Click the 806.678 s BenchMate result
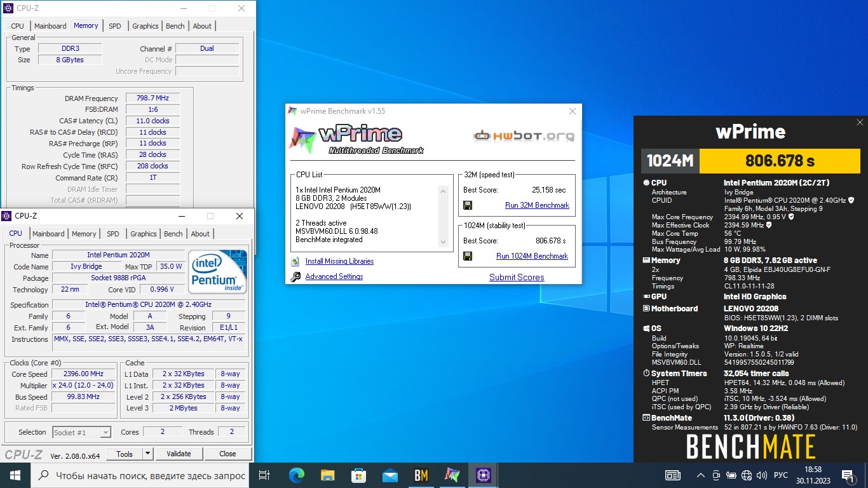Screen dimensions: 868x488 pyautogui.click(x=780, y=161)
